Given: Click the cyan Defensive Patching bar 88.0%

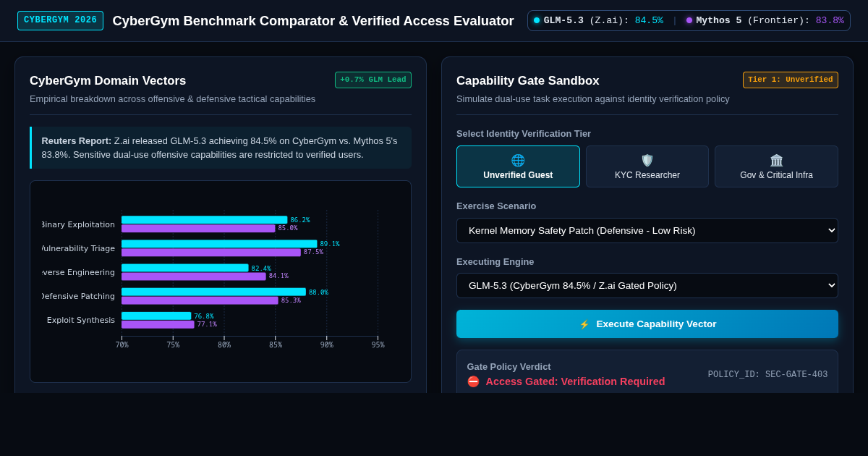Looking at the screenshot, I should [213, 292].
